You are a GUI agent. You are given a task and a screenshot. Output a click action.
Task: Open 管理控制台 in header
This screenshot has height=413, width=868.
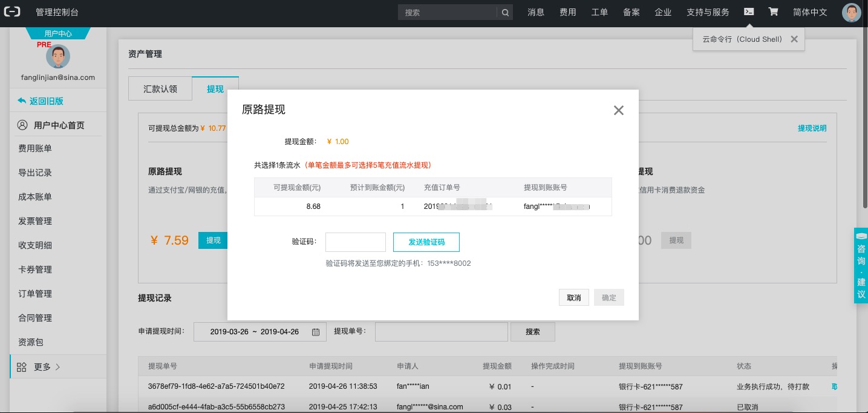click(x=57, y=12)
